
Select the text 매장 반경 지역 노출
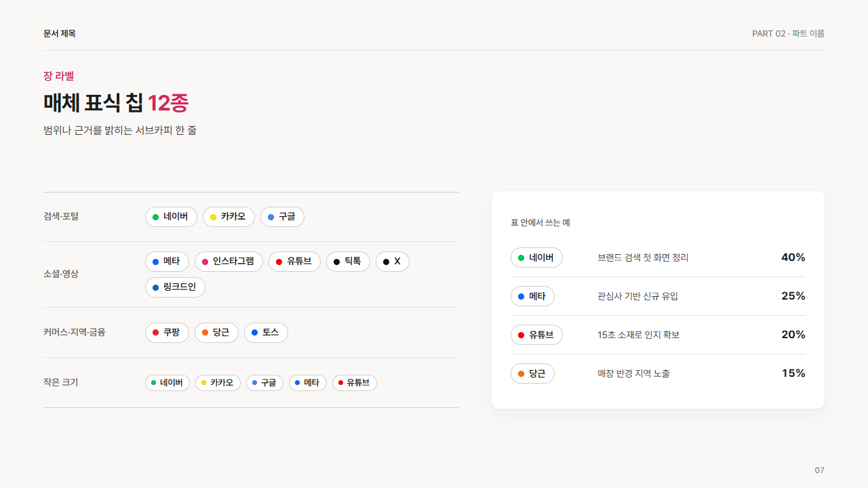coord(633,373)
